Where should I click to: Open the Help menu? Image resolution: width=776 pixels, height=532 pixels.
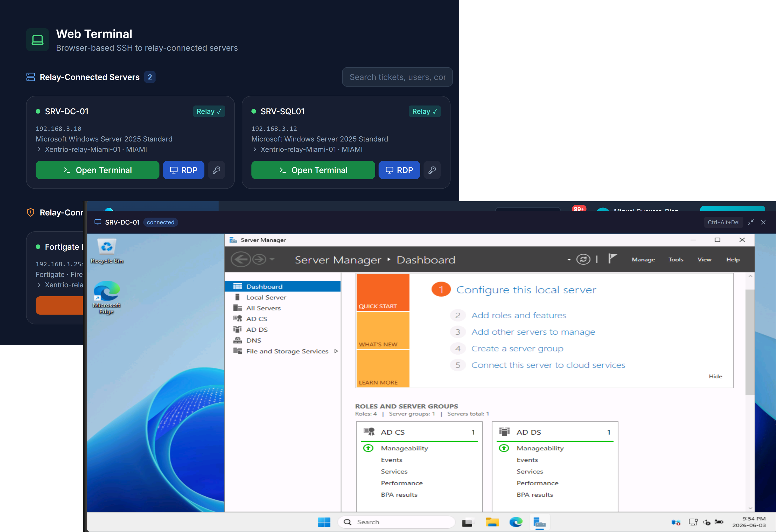[x=733, y=260]
